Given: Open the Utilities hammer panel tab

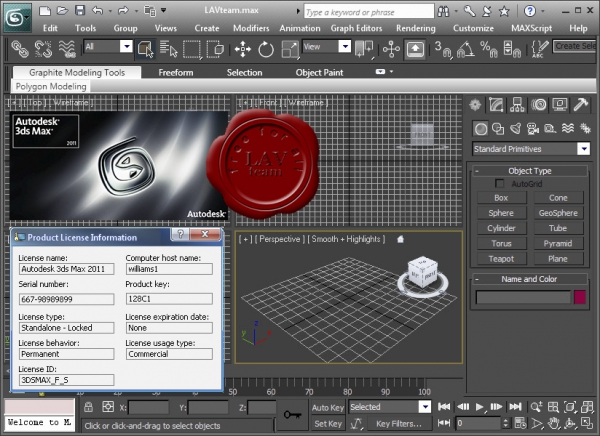Looking at the screenshot, I should click(580, 105).
